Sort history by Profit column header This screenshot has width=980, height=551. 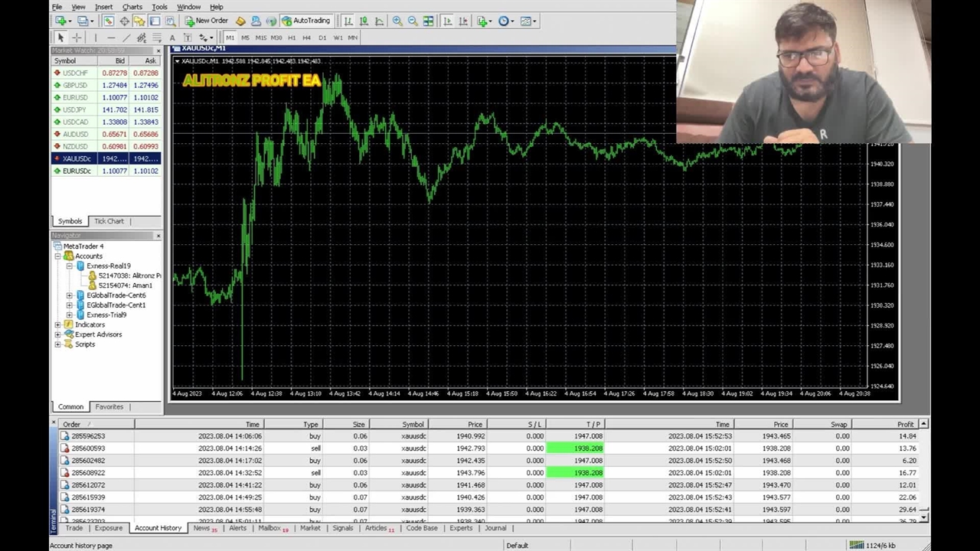pos(905,424)
